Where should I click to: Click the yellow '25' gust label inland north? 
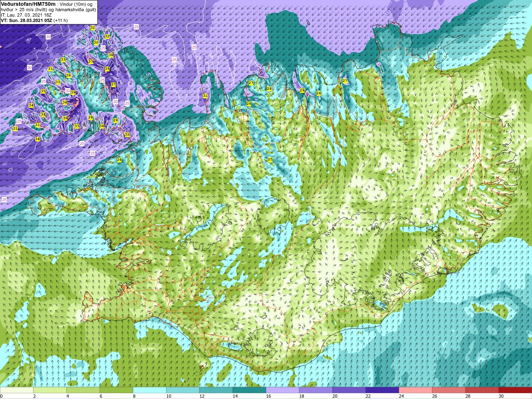click(x=270, y=159)
